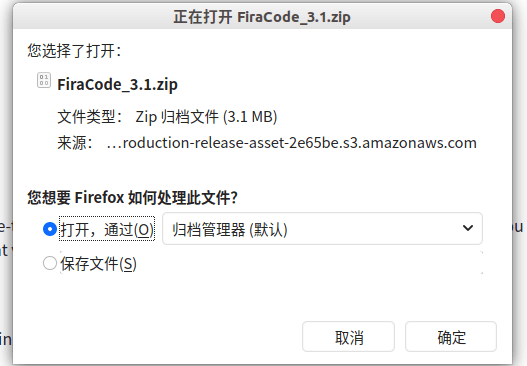Click the 您选择了打开: text
This screenshot has width=527, height=366.
point(74,51)
